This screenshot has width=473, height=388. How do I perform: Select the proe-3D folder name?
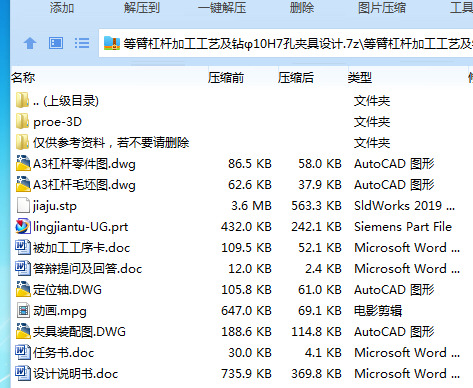(57, 122)
